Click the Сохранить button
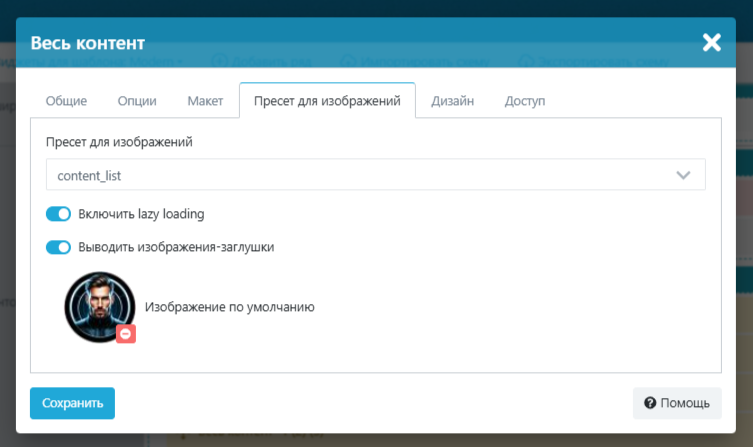 pyautogui.click(x=73, y=403)
